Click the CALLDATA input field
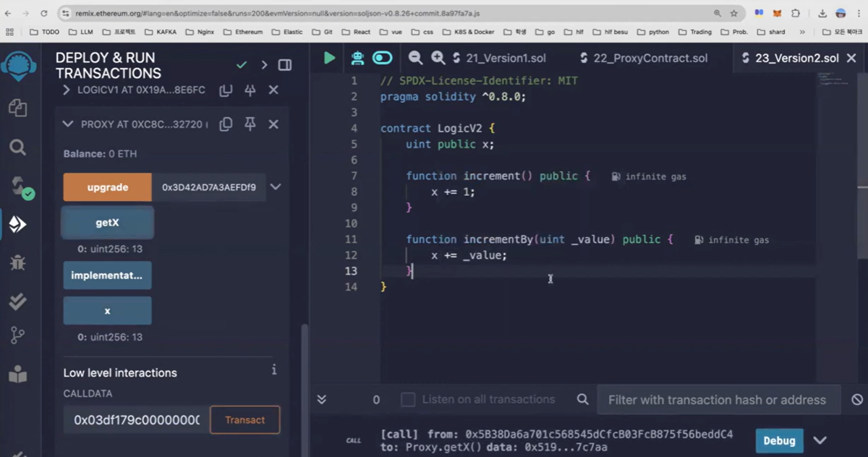This screenshot has width=868, height=457. point(137,420)
